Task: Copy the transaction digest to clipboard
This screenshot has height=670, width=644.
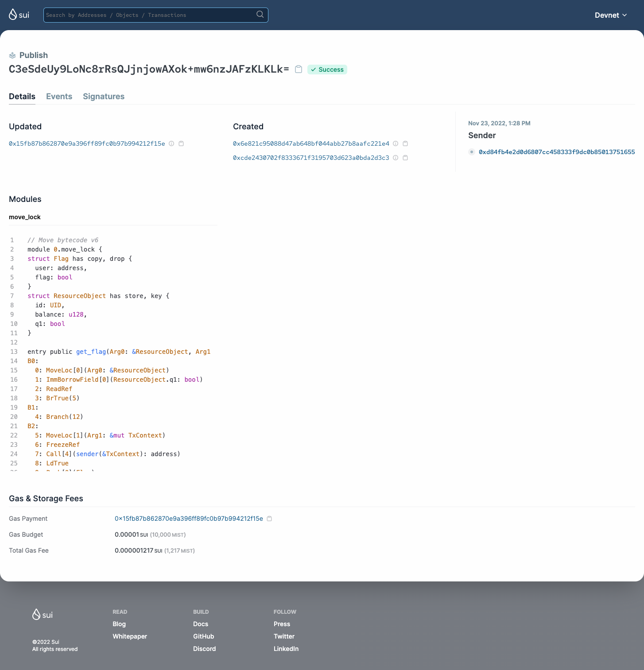Action: pos(299,70)
